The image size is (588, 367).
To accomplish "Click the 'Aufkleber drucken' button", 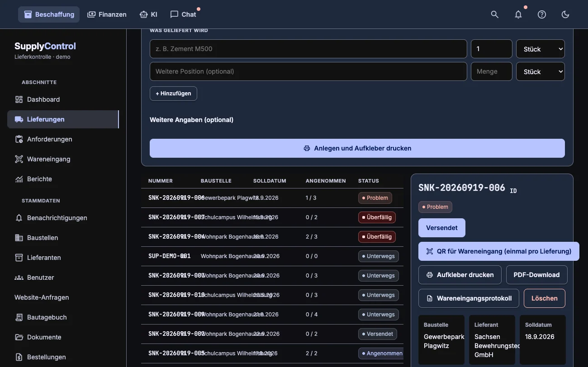I will (460, 275).
